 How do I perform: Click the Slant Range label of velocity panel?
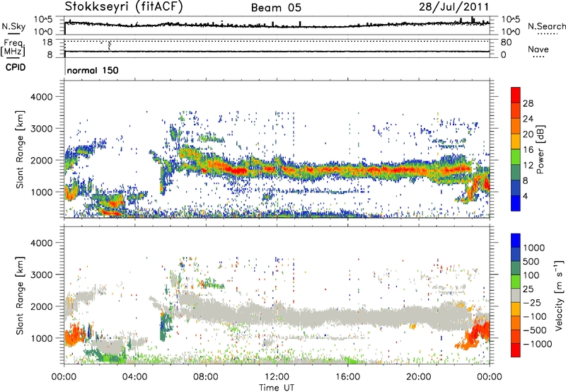[20, 295]
